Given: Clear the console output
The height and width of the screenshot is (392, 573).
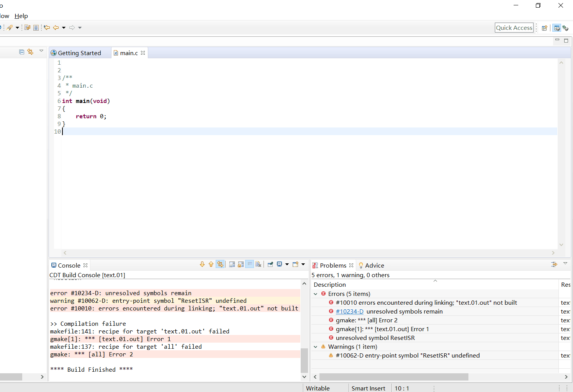Looking at the screenshot, I should tap(258, 264).
